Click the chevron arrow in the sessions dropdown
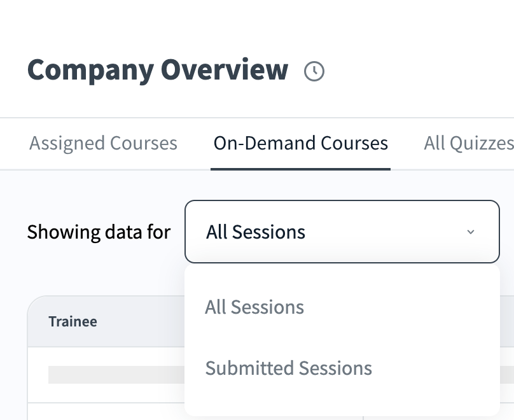 (x=471, y=232)
